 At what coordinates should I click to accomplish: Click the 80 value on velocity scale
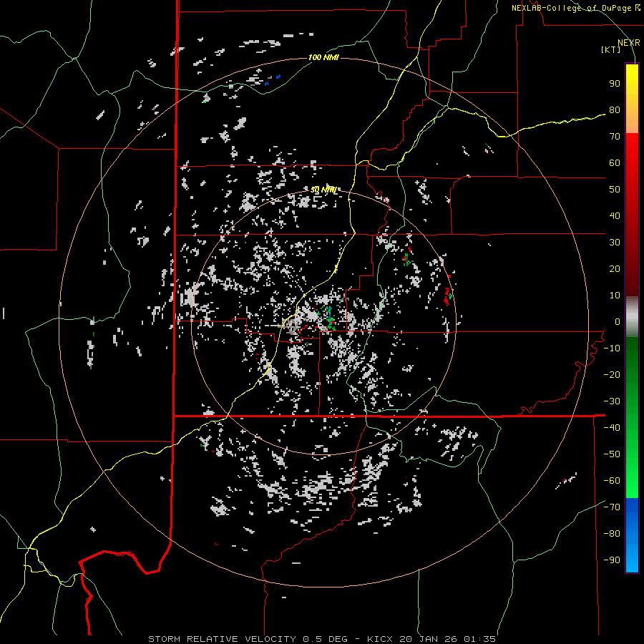(615, 110)
